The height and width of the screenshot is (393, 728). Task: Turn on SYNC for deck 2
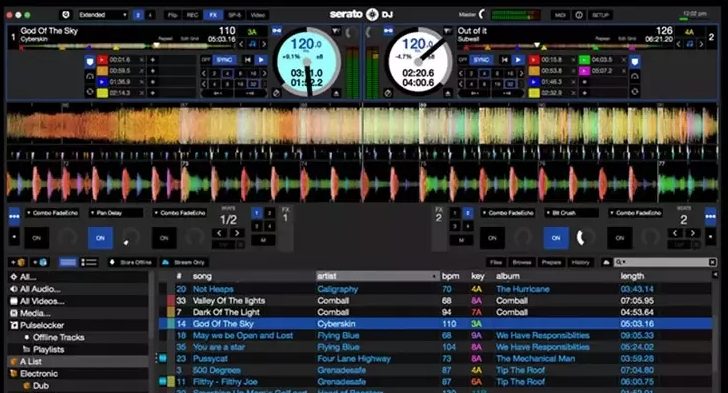pyautogui.click(x=481, y=60)
